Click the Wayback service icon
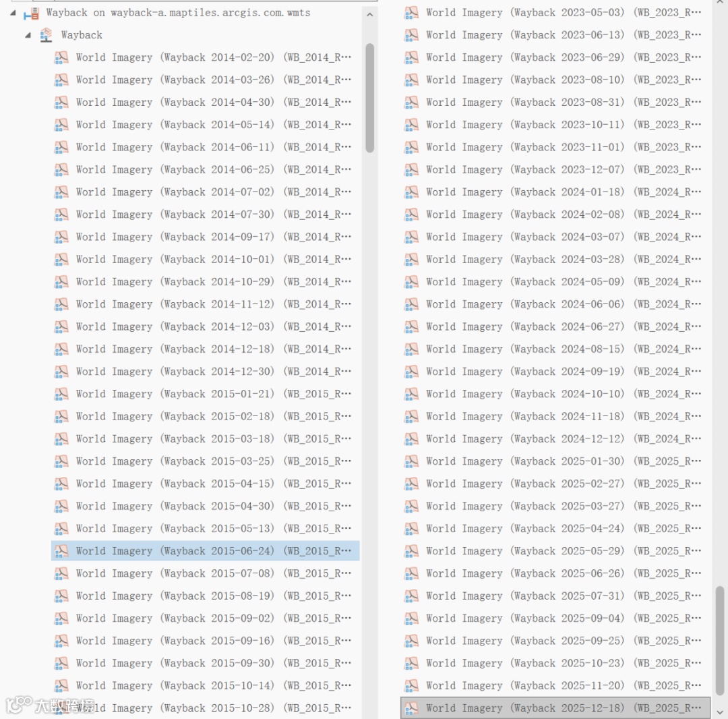 [x=46, y=35]
